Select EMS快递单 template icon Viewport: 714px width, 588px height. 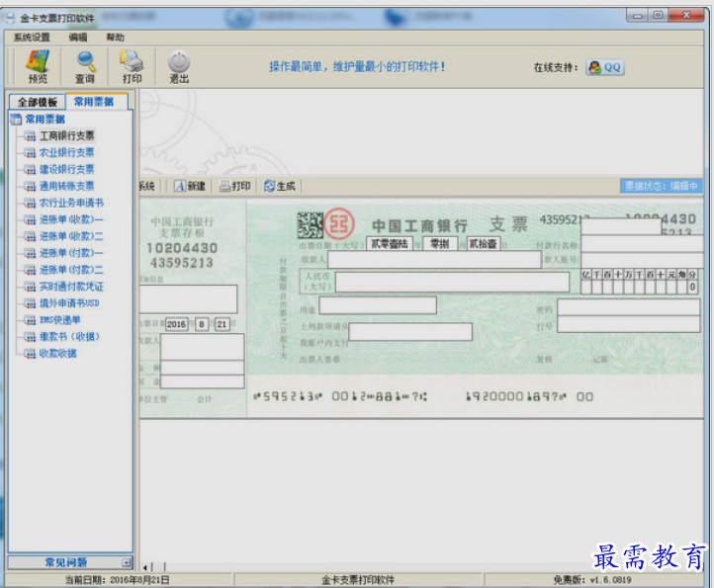pyautogui.click(x=30, y=320)
